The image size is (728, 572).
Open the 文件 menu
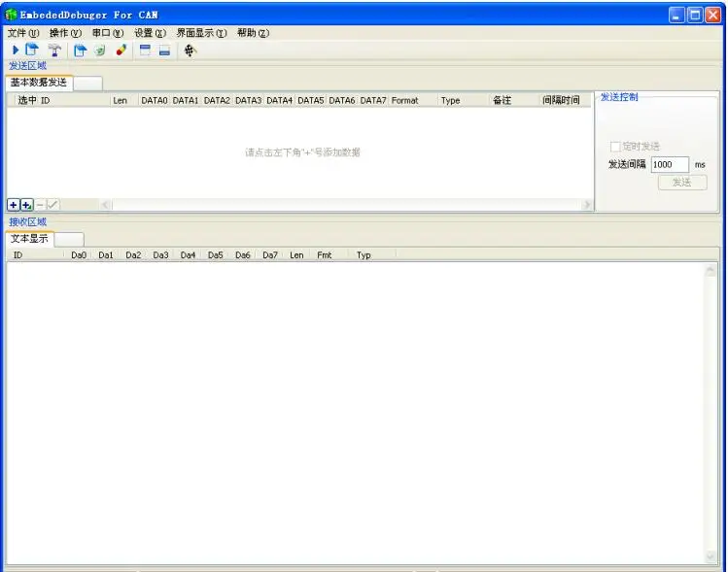[x=23, y=33]
